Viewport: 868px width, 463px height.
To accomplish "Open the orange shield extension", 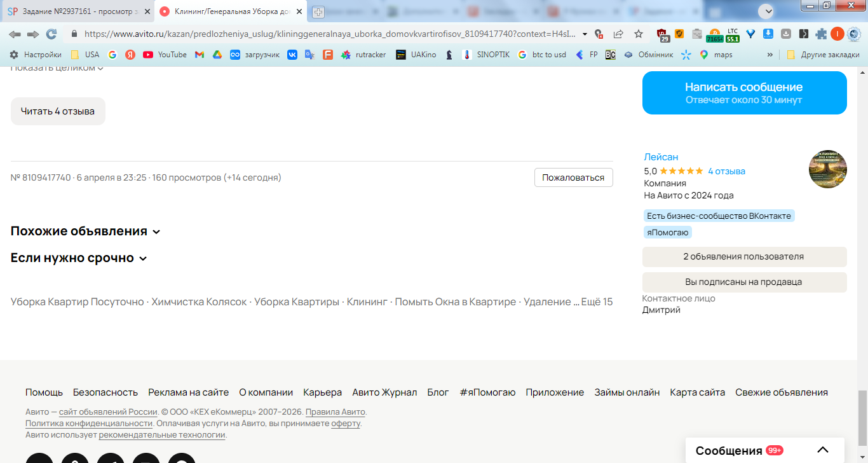I will (x=679, y=34).
